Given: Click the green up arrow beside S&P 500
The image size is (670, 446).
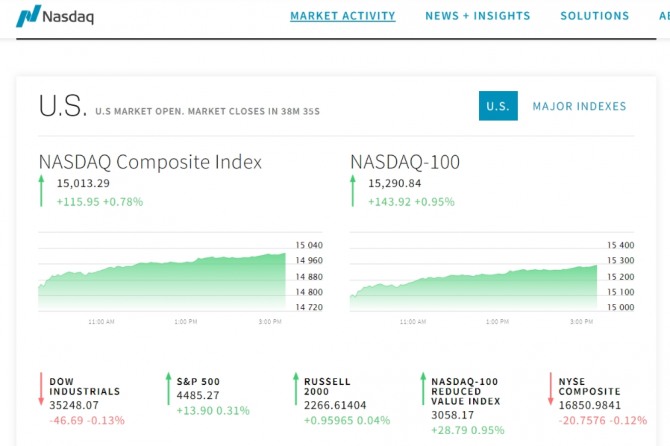Looking at the screenshot, I should (x=168, y=389).
